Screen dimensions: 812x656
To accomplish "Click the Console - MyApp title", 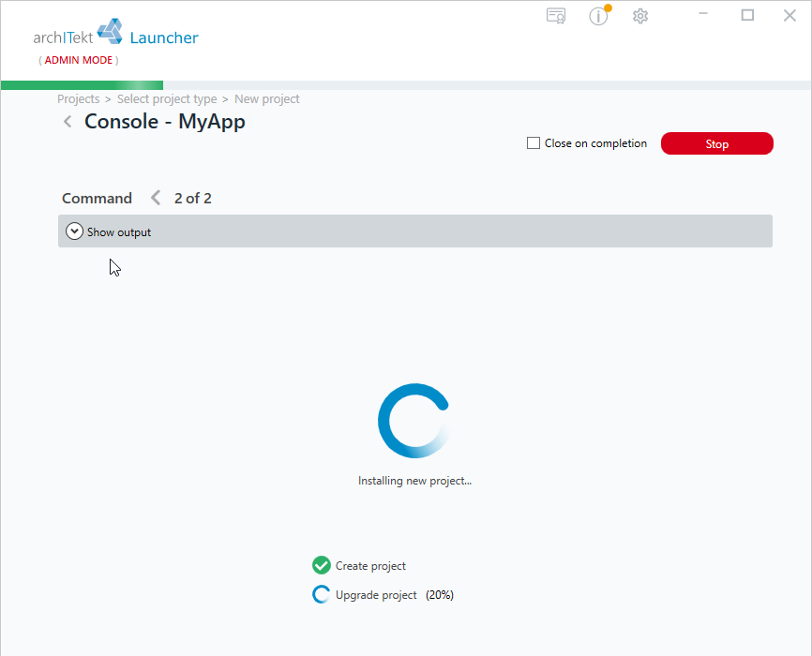I will pyautogui.click(x=165, y=122).
